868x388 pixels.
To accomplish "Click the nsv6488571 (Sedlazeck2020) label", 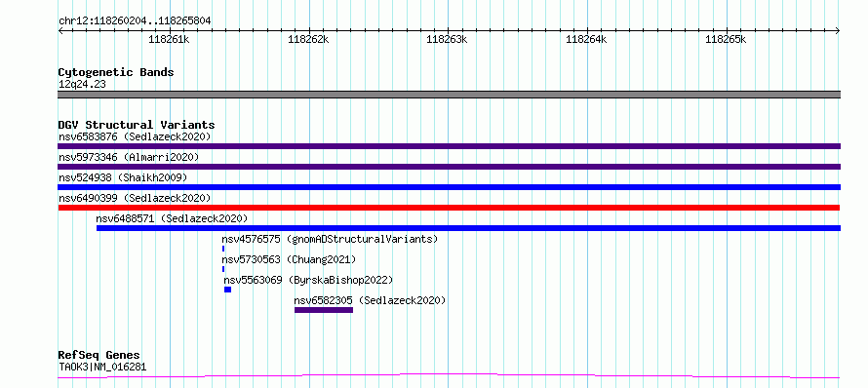I will pyautogui.click(x=172, y=218).
